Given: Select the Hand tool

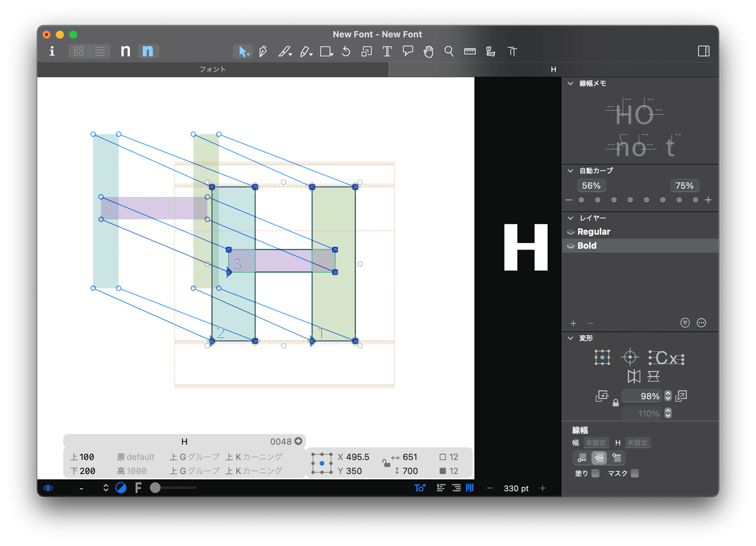Looking at the screenshot, I should point(428,52).
